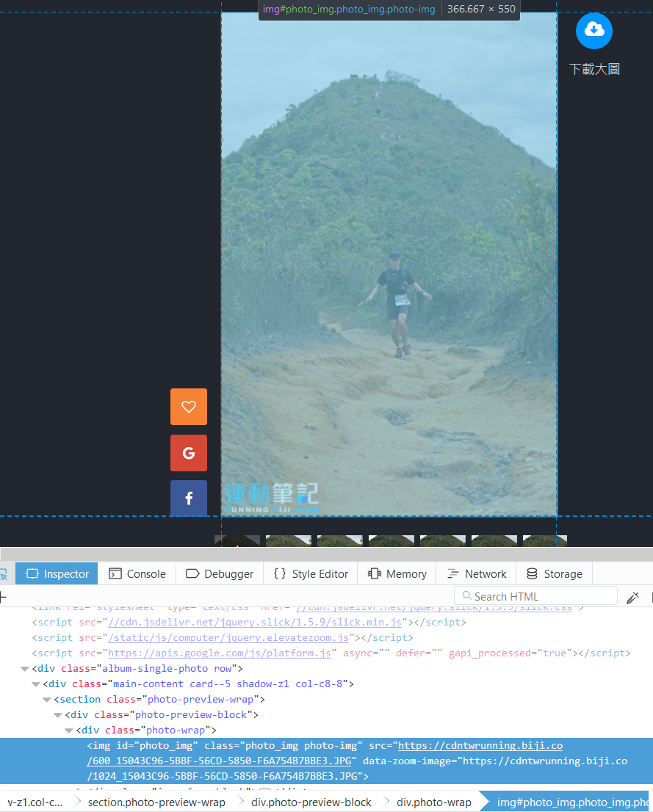
Task: Open the Storage tab
Action: pos(555,574)
